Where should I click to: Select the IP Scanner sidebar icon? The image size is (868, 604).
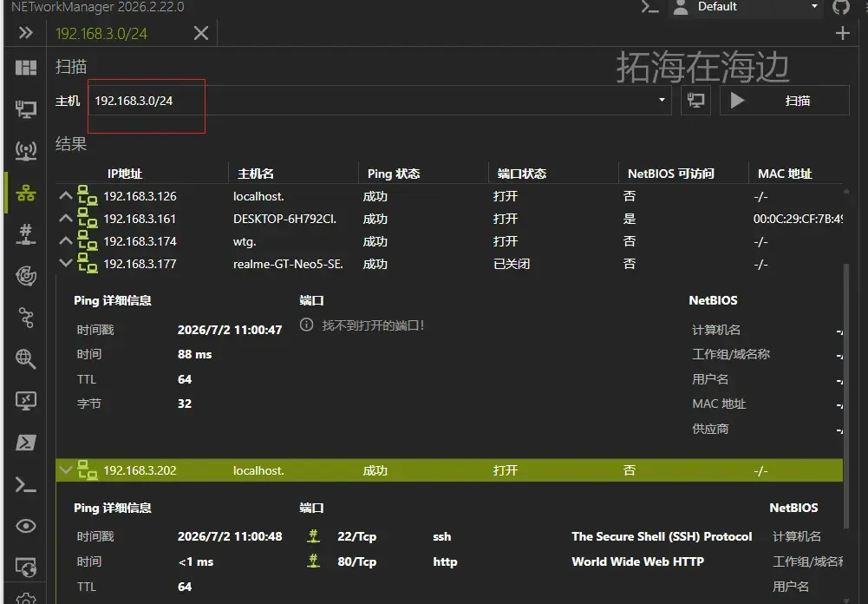coord(25,193)
